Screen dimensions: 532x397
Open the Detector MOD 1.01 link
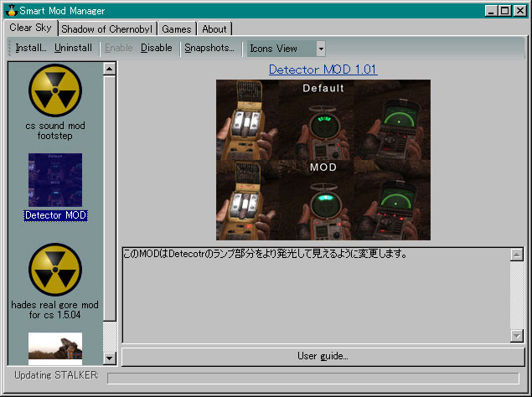pos(323,70)
